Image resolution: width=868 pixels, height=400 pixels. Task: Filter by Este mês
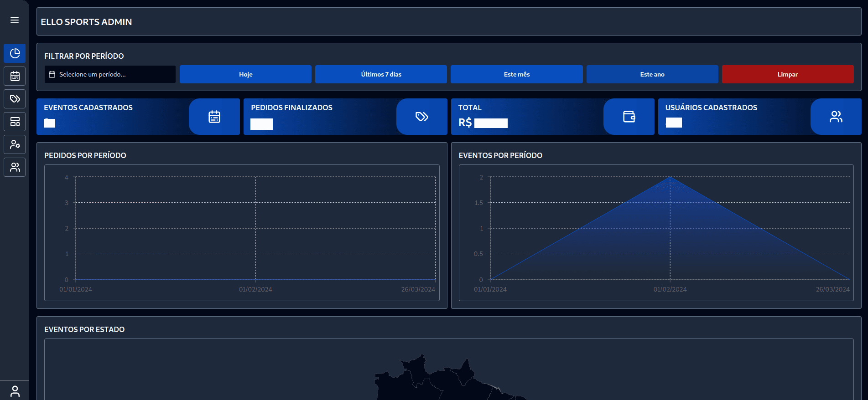click(x=517, y=74)
